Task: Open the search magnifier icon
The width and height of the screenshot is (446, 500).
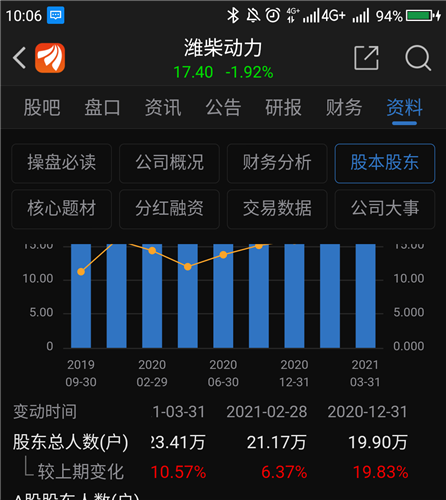Action: click(x=418, y=58)
